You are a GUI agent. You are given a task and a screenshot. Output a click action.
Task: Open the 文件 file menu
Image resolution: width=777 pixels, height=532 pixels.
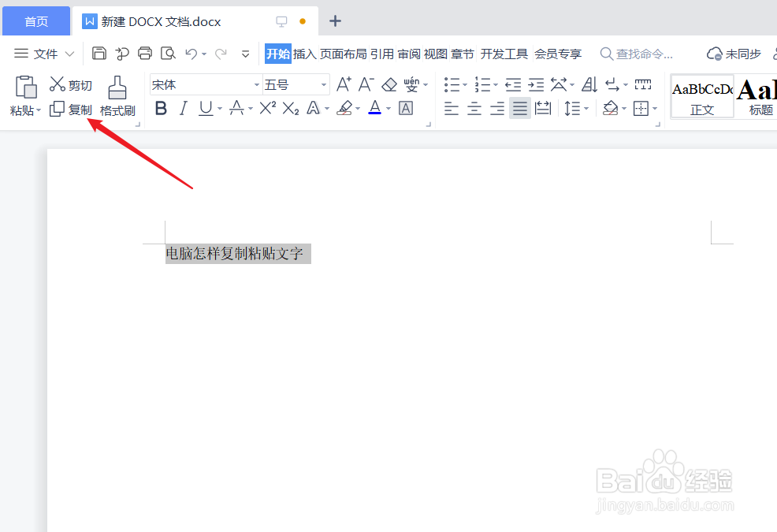click(x=43, y=53)
